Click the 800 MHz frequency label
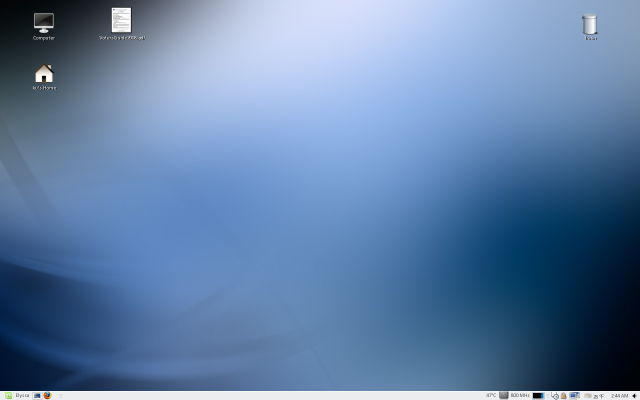The height and width of the screenshot is (400, 640). (x=520, y=396)
